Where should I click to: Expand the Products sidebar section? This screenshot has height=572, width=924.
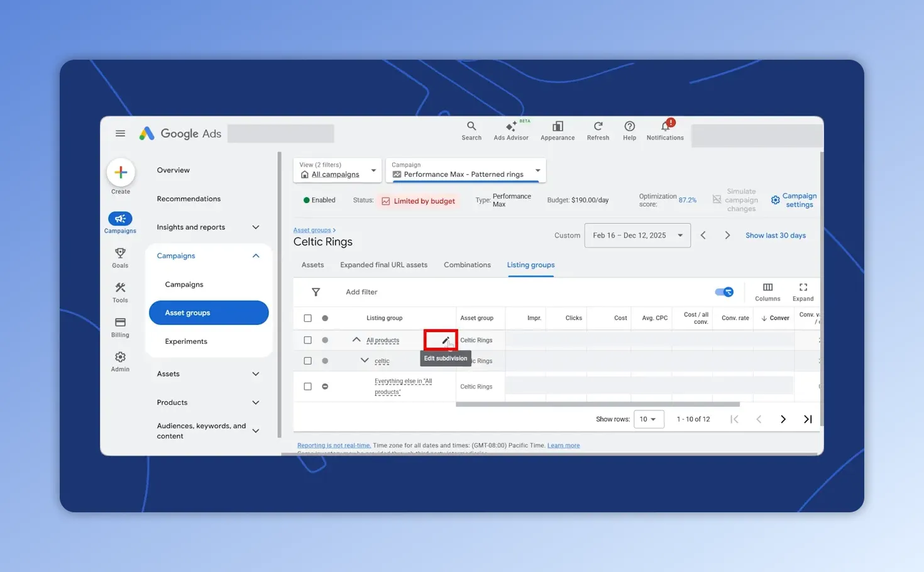(x=256, y=402)
